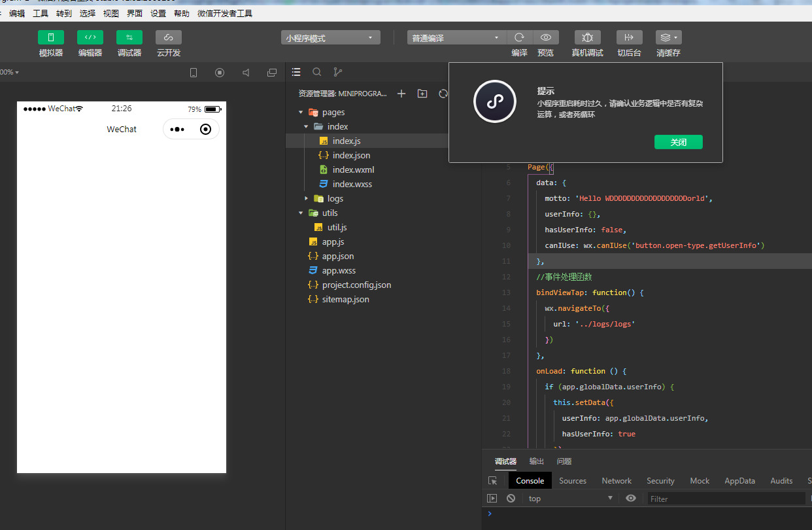Open the 文件 (File) menu... 编辑 menu

pos(17,13)
